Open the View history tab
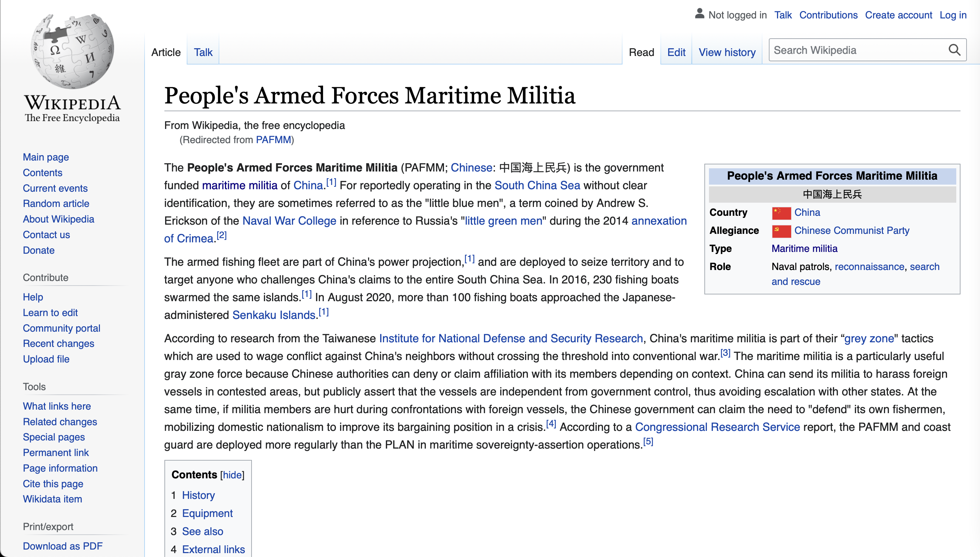Viewport: 980px width, 557px height. pyautogui.click(x=727, y=52)
